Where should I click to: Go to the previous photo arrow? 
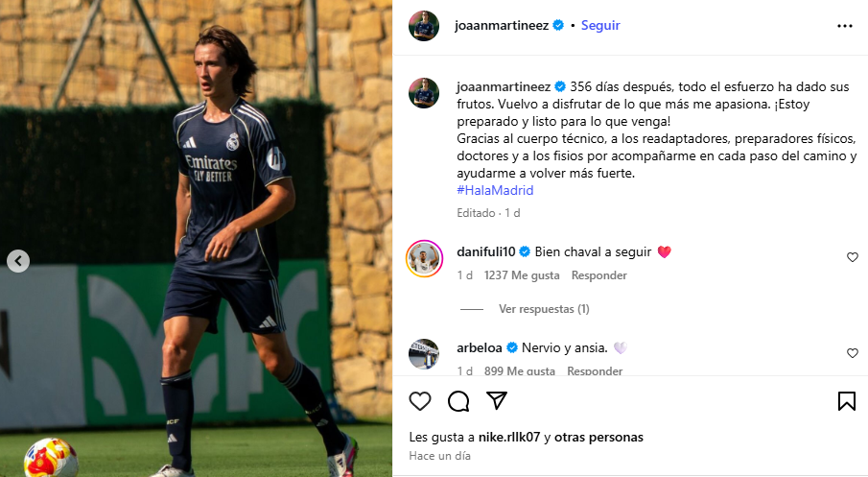[x=18, y=261]
